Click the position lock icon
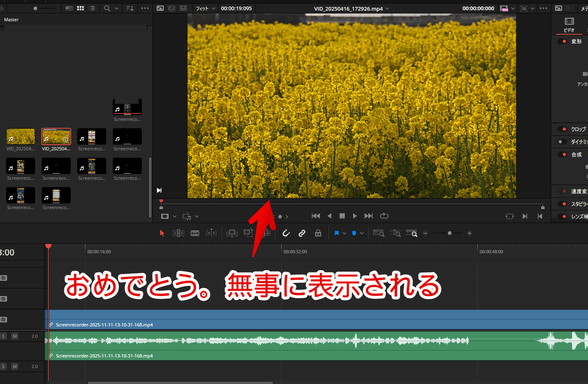Image resolution: width=588 pixels, height=384 pixels. 317,233
